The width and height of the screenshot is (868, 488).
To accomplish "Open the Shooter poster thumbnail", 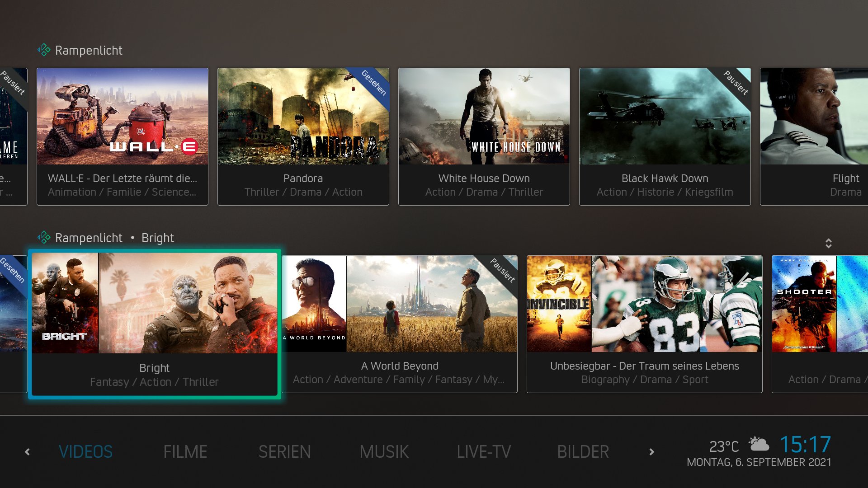I will (804, 304).
